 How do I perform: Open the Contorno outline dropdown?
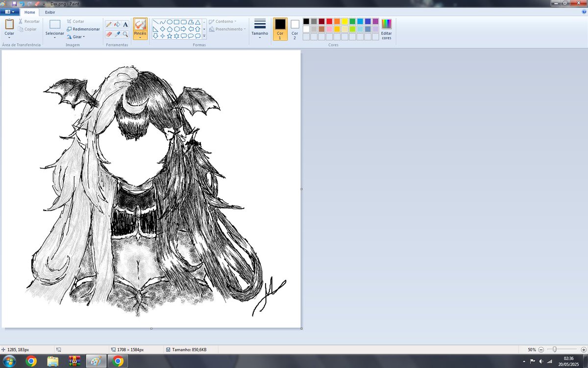(225, 21)
